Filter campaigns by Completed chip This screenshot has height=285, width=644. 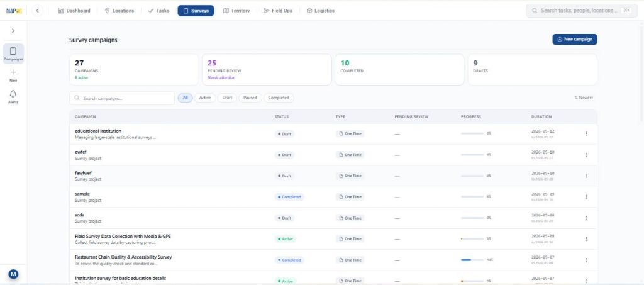click(279, 98)
